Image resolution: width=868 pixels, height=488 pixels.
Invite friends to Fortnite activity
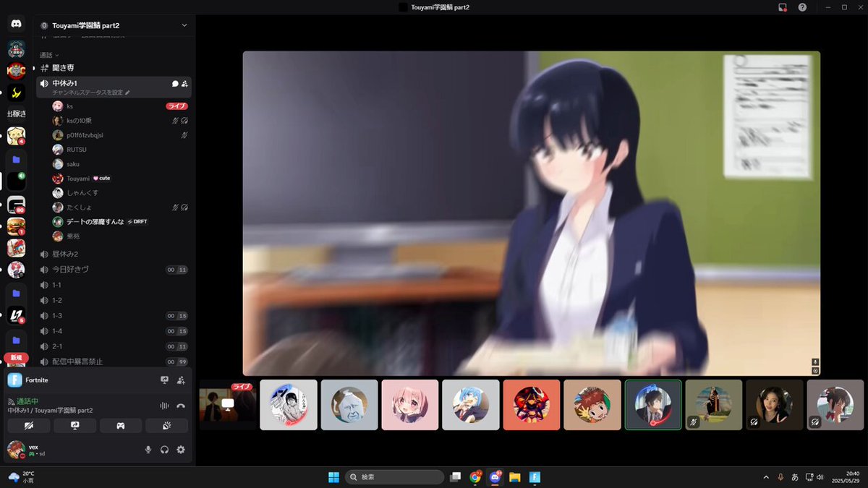pos(181,380)
